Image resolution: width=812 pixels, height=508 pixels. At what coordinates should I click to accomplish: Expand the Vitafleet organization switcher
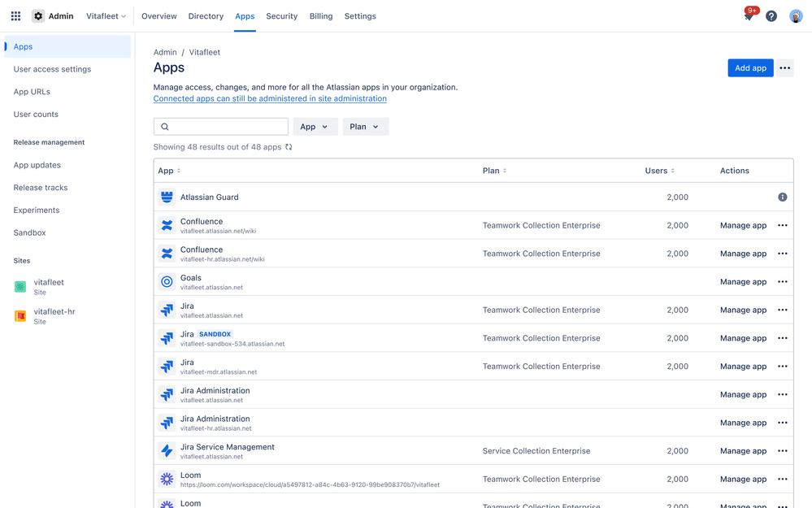click(x=106, y=16)
